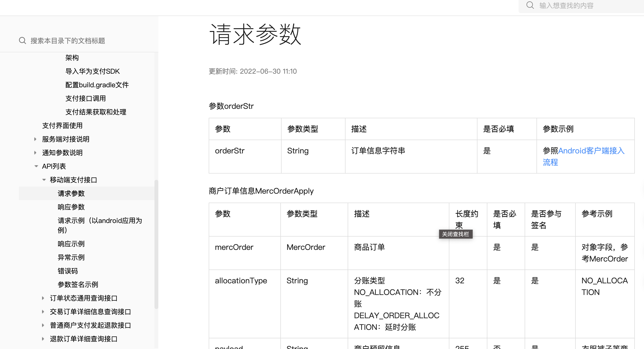Click the sidebar search magnifier icon
644x349 pixels.
23,40
